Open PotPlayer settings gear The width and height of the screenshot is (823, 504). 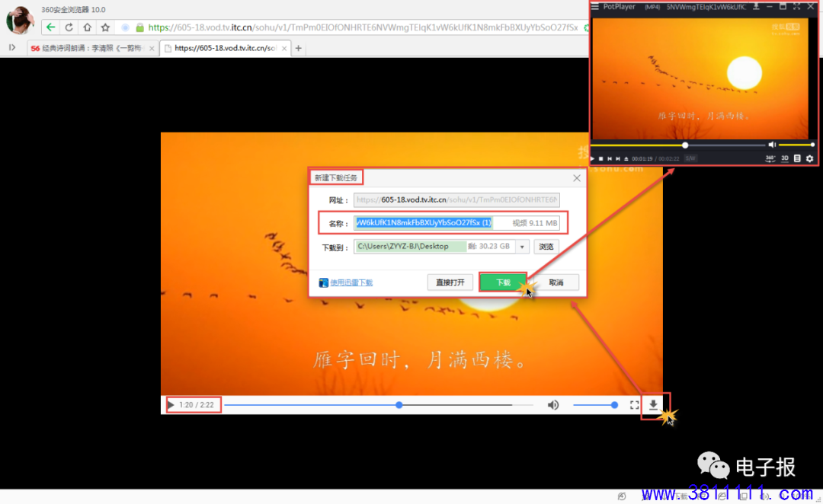pyautogui.click(x=810, y=158)
